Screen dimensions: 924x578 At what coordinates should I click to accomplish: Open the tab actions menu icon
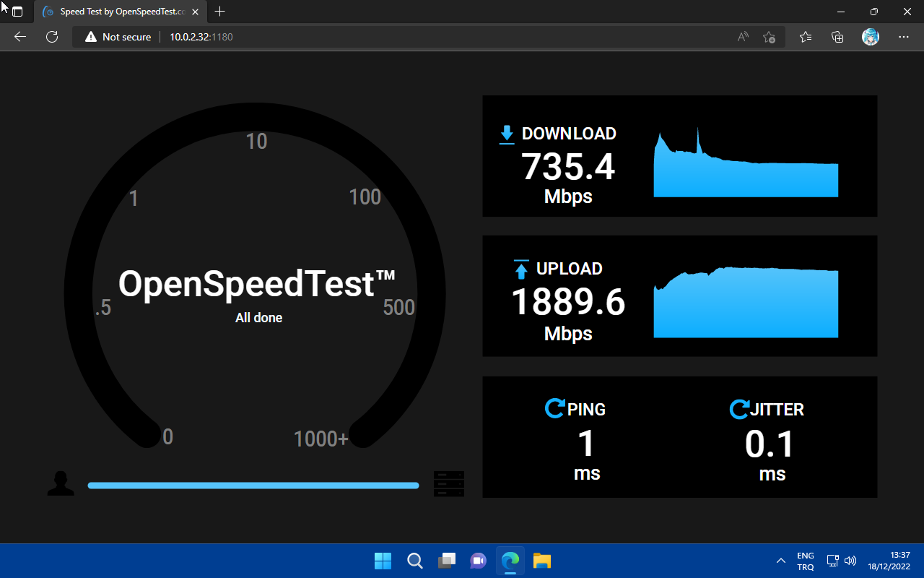click(17, 12)
